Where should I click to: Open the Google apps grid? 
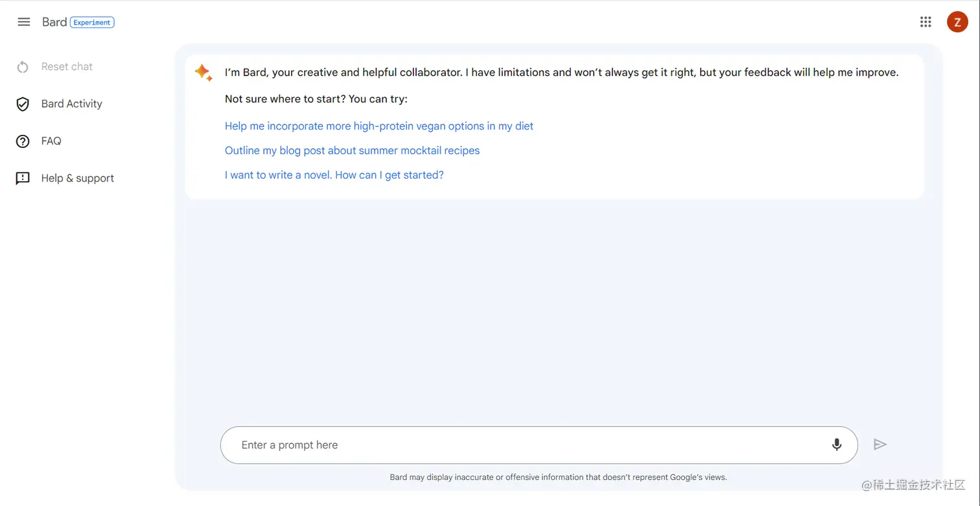[926, 22]
